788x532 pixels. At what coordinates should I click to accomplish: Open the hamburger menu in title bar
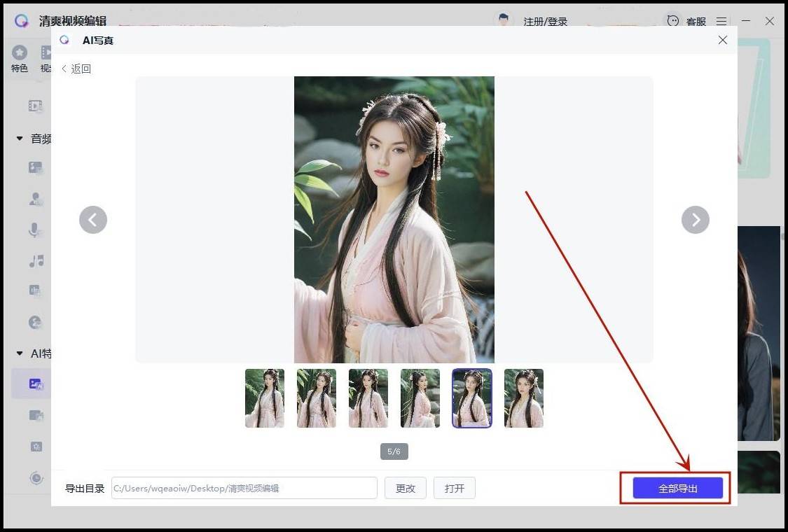click(721, 21)
